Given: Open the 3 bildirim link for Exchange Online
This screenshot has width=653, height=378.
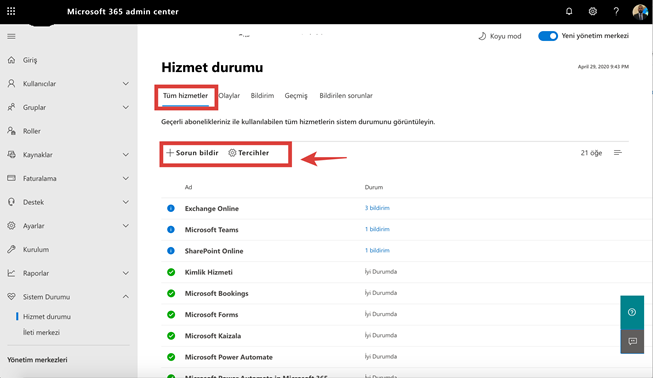Looking at the screenshot, I should [x=377, y=208].
